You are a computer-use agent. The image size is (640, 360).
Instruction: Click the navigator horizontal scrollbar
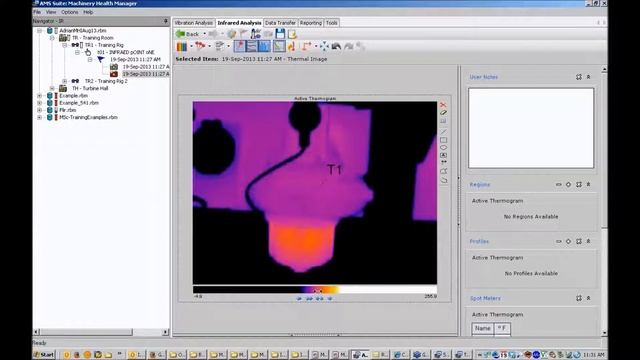pyautogui.click(x=86, y=332)
